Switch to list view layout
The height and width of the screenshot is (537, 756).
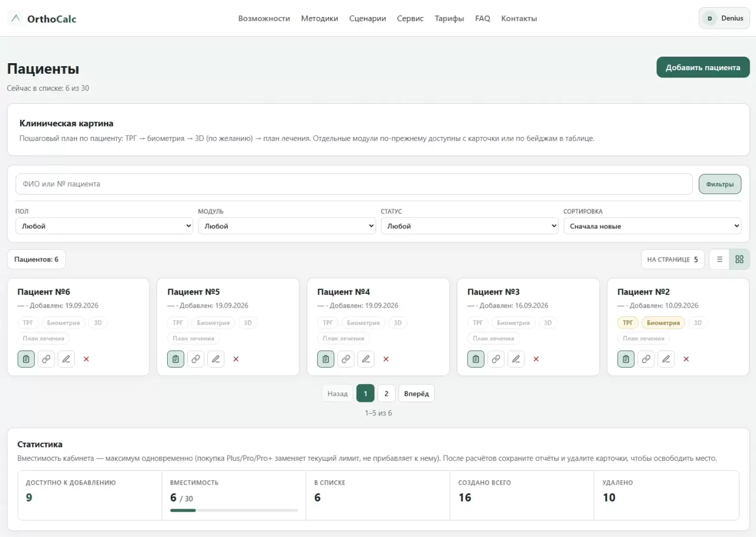[x=719, y=259]
